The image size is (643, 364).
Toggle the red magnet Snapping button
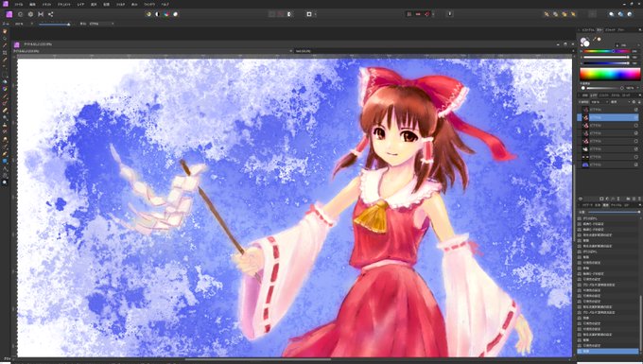pyautogui.click(x=426, y=14)
